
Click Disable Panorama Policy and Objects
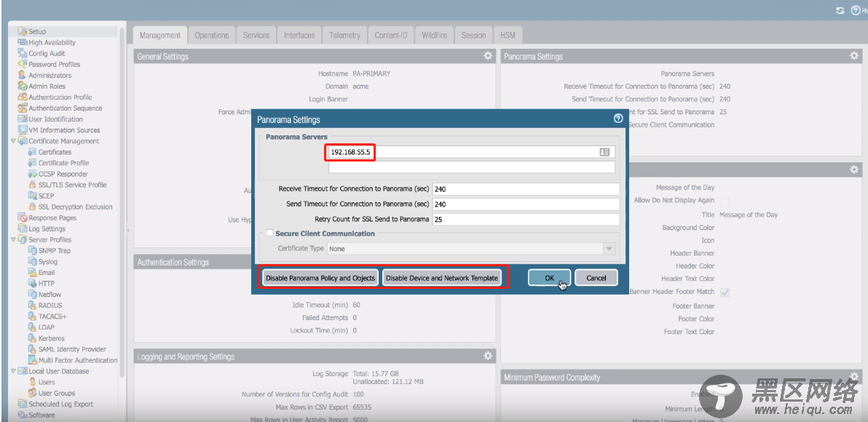tap(320, 278)
